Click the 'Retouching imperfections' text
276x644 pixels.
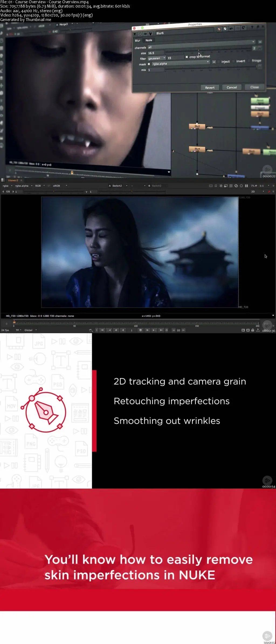[x=171, y=401]
